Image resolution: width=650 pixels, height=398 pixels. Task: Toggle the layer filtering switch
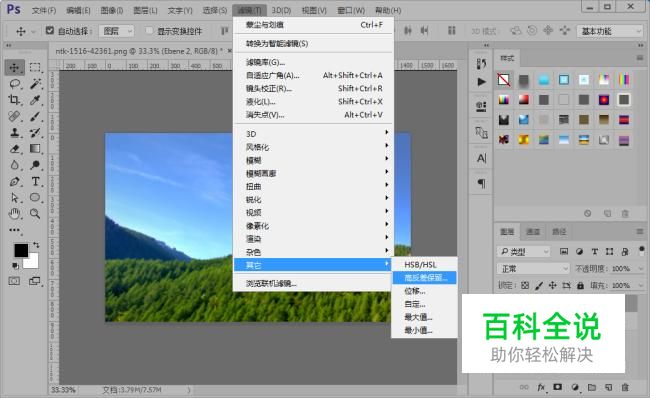click(x=642, y=250)
